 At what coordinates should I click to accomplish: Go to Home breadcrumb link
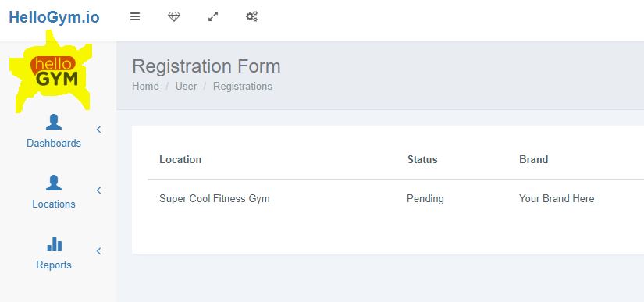[145, 87]
